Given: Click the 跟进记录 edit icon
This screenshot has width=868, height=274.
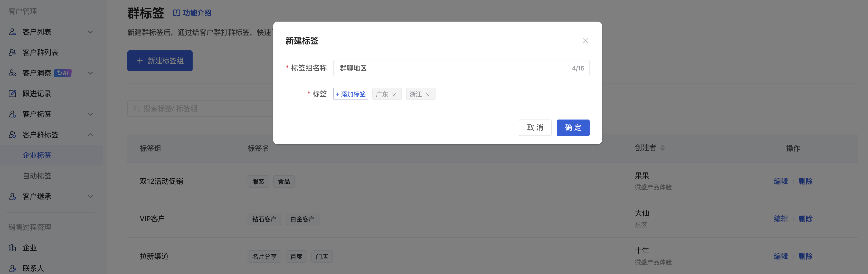Looking at the screenshot, I should 13,94.
